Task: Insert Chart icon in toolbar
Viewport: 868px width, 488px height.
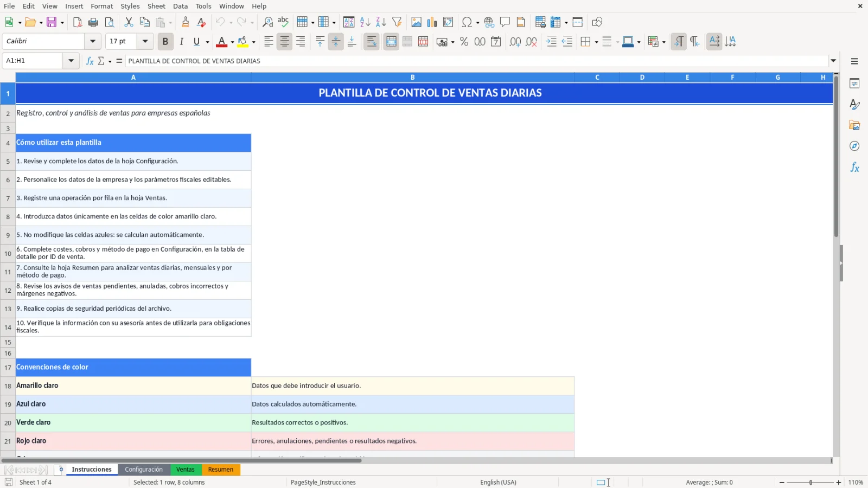Action: click(x=432, y=22)
